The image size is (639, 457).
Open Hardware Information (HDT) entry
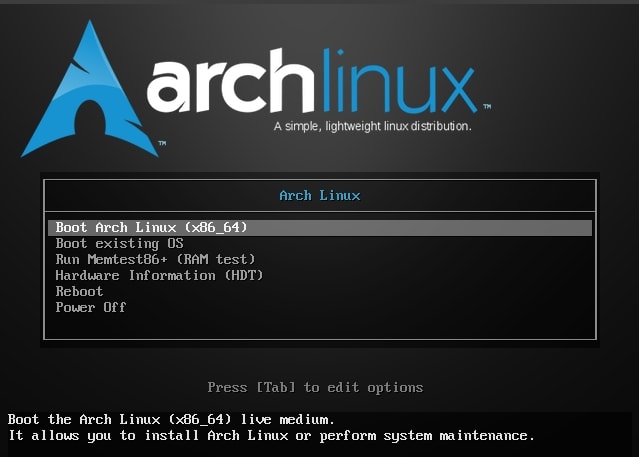tap(159, 275)
